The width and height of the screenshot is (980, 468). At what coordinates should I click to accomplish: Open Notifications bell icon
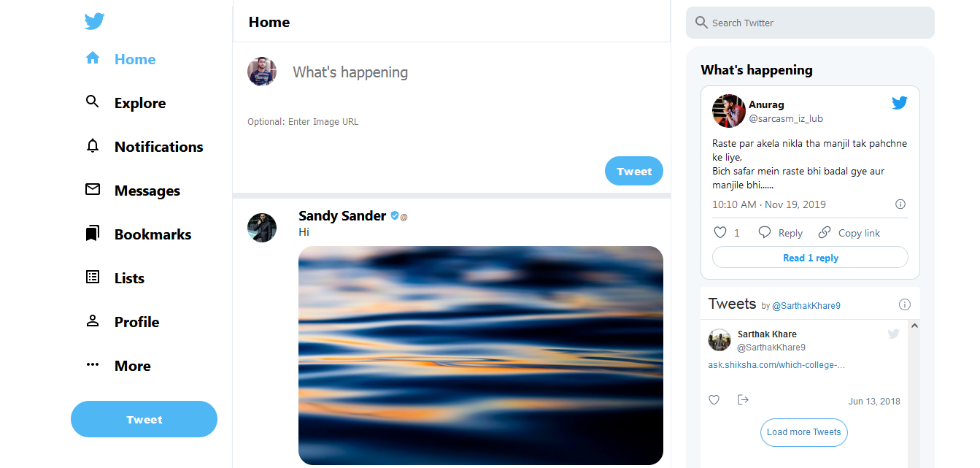tap(93, 146)
